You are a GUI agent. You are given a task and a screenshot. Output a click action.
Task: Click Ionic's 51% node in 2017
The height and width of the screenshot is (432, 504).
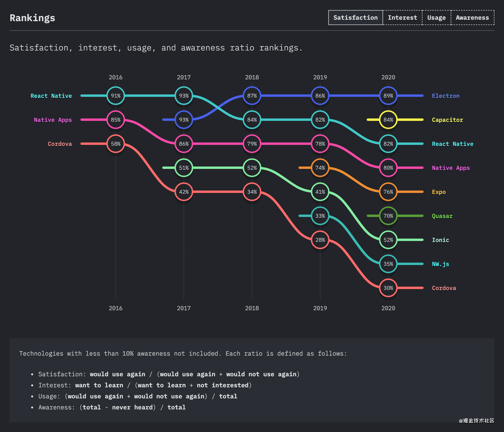pos(184,168)
